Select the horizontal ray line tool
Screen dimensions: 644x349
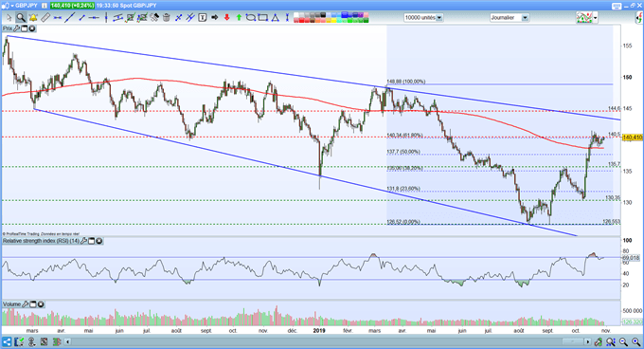pos(94,18)
